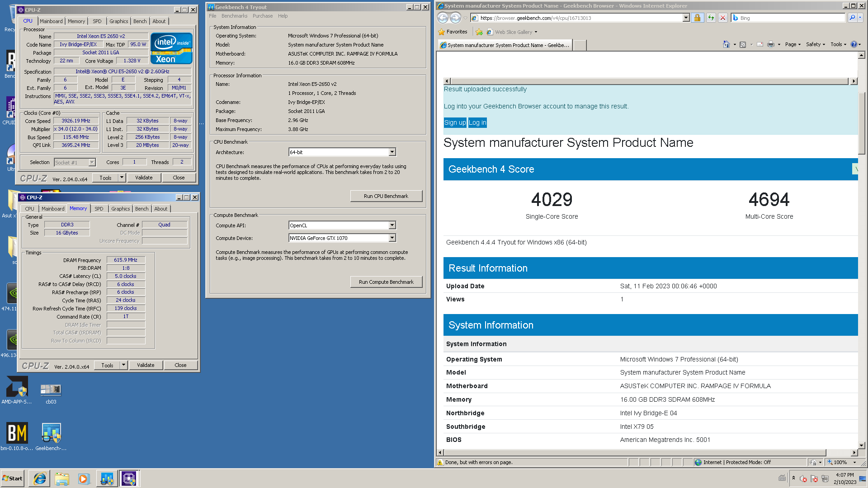Image resolution: width=868 pixels, height=488 pixels.
Task: Open Tools dropdown arrow in CPU-Z Memory window
Action: tap(123, 365)
